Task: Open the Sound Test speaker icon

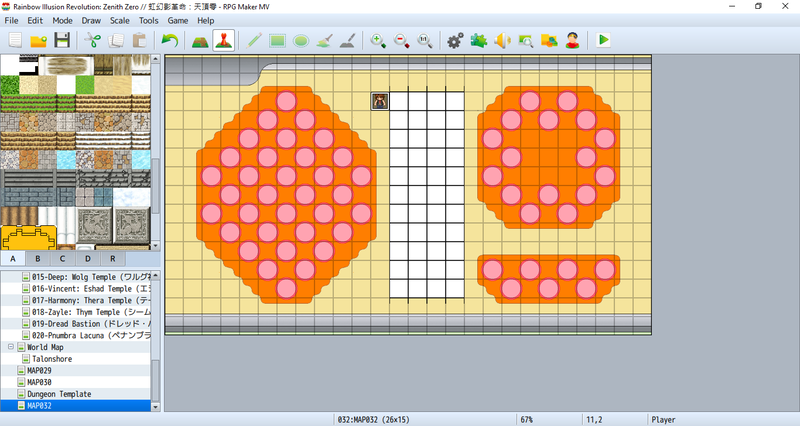Action: click(502, 41)
